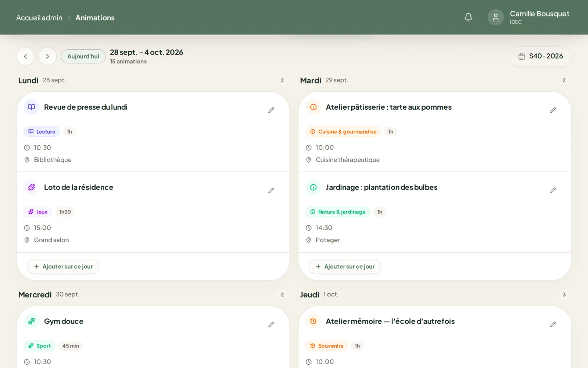Add an animation on Mardi
Viewport: 588px width, 368px height.
[x=345, y=266]
